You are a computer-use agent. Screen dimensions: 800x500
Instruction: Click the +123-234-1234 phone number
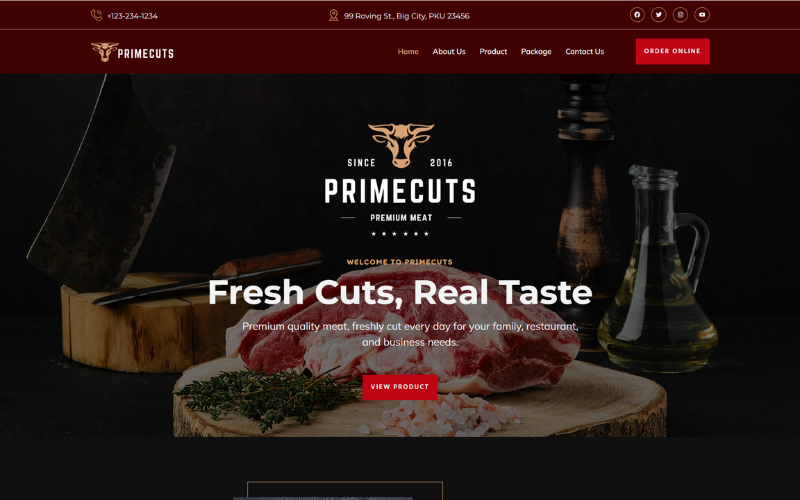[x=132, y=16]
